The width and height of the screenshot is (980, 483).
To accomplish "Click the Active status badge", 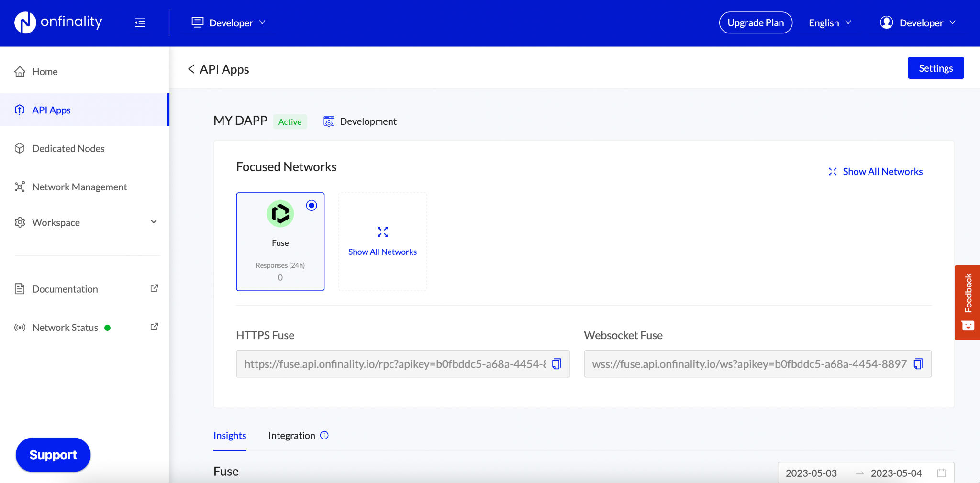I will 290,121.
